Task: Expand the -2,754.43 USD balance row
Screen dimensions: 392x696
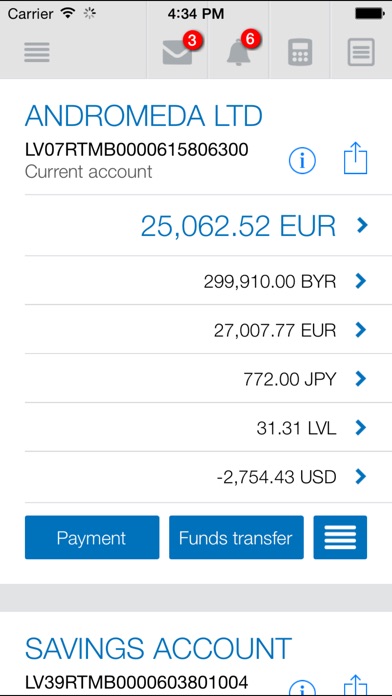Action: (x=208, y=477)
